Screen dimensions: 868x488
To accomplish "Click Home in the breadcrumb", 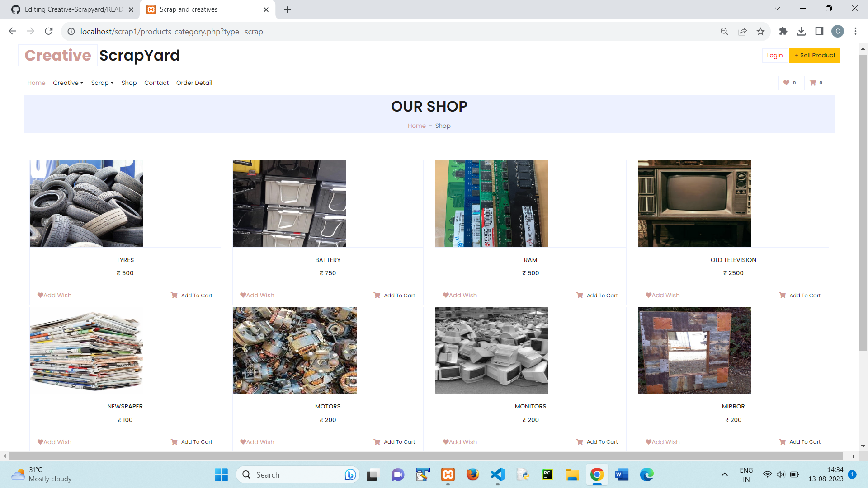I will (x=416, y=126).
